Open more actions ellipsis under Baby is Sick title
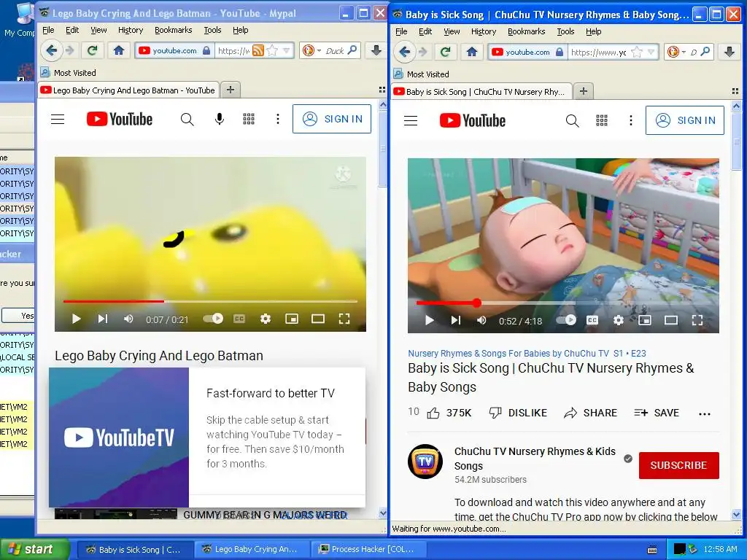This screenshot has width=747, height=560. click(x=705, y=414)
